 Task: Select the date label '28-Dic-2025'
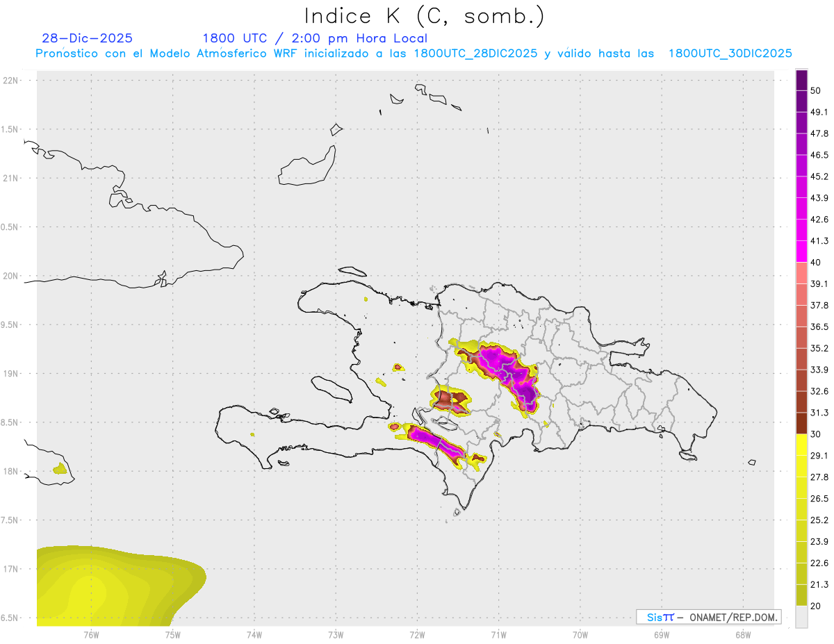(x=87, y=38)
